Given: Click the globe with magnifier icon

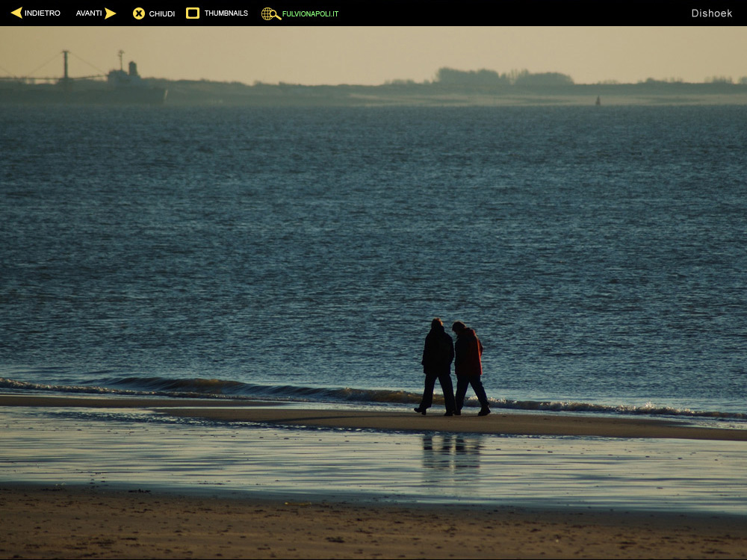Looking at the screenshot, I should click(270, 13).
